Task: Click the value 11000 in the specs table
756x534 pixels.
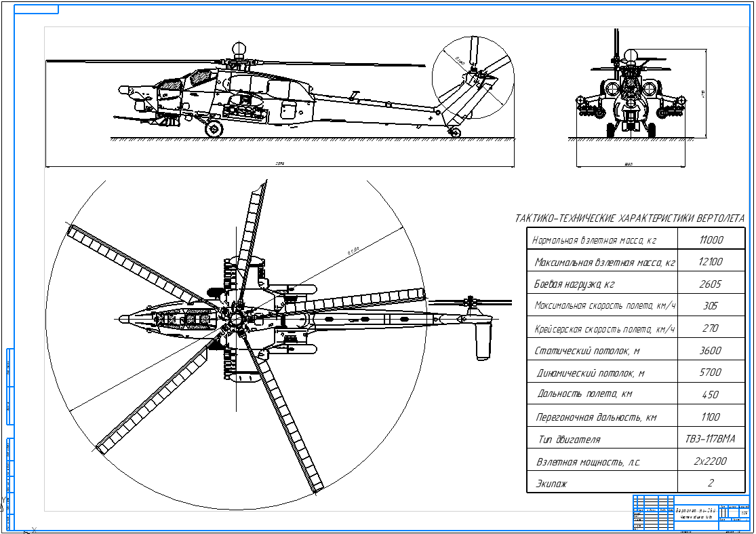Action: pyautogui.click(x=711, y=240)
